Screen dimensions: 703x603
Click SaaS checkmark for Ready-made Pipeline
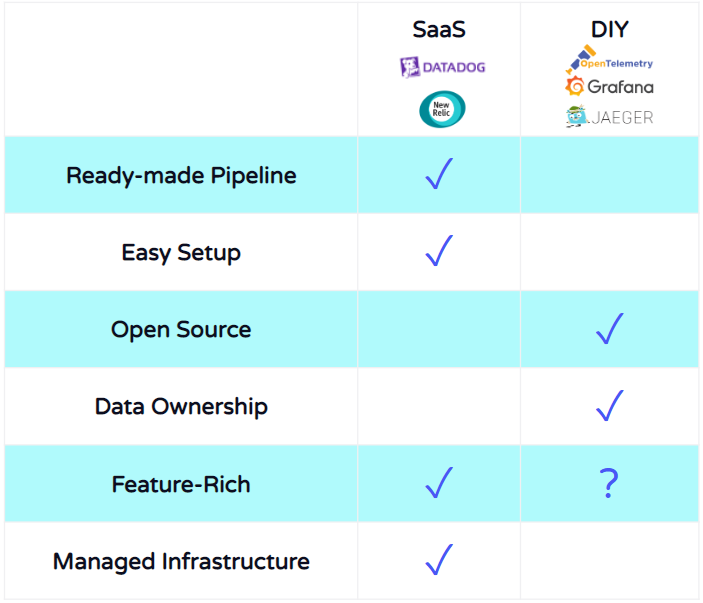point(439,174)
